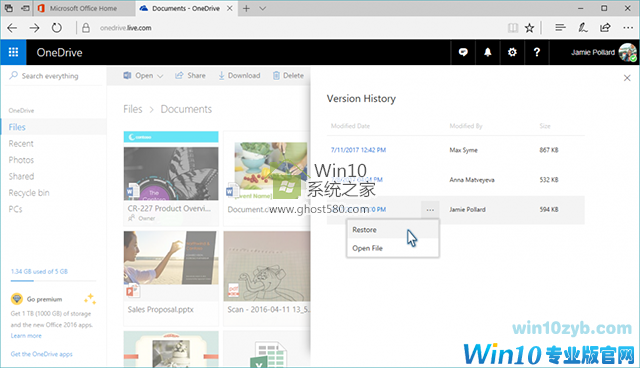Close the Documents - OneDrive tab
Viewport: 640px width, 368px height.
(230, 8)
